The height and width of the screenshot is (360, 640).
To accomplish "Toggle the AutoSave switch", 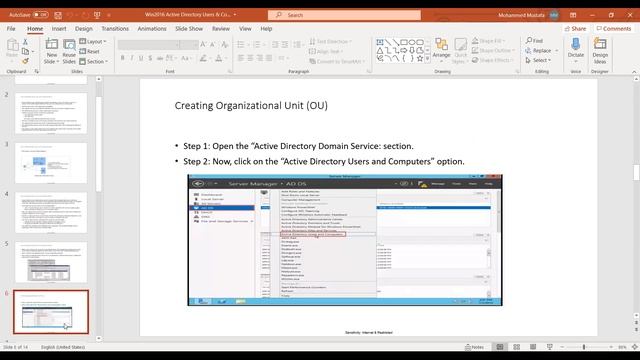I will click(x=40, y=15).
